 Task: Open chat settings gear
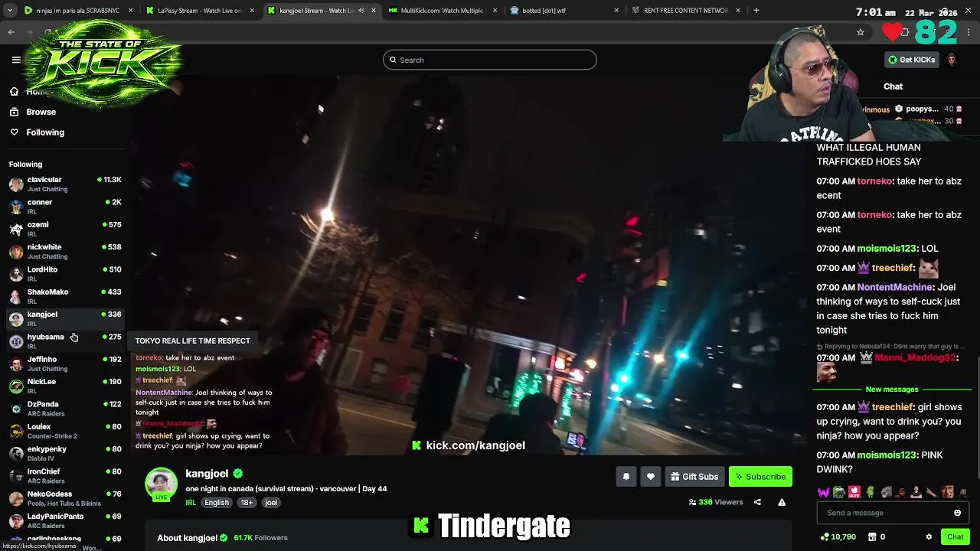(x=929, y=537)
